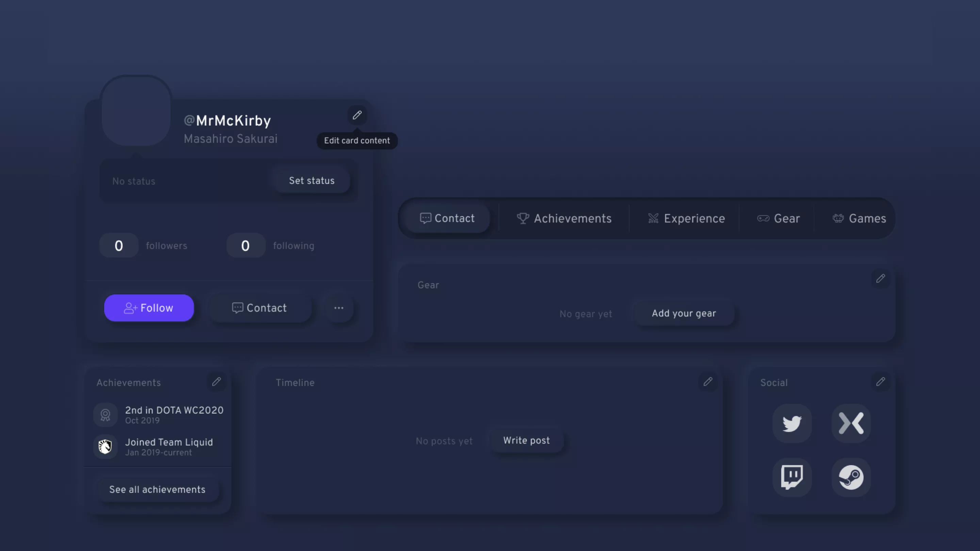
Task: Click Write post in the Timeline
Action: (526, 440)
